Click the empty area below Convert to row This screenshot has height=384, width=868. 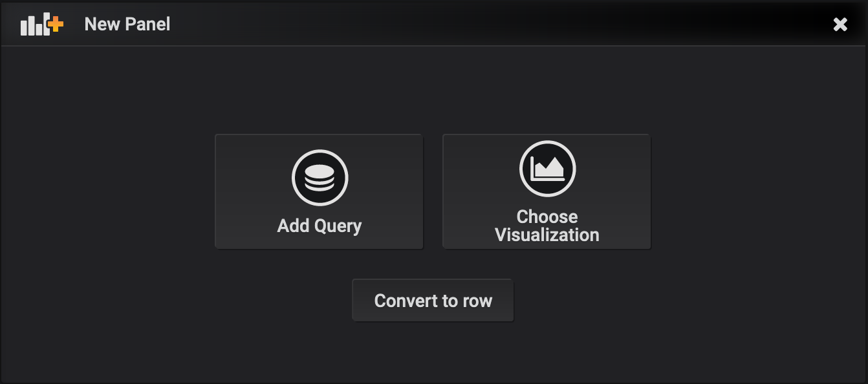[433, 352]
